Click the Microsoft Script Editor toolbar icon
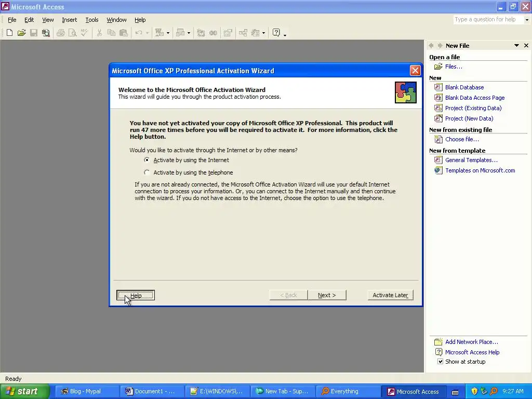532x399 pixels. click(213, 33)
